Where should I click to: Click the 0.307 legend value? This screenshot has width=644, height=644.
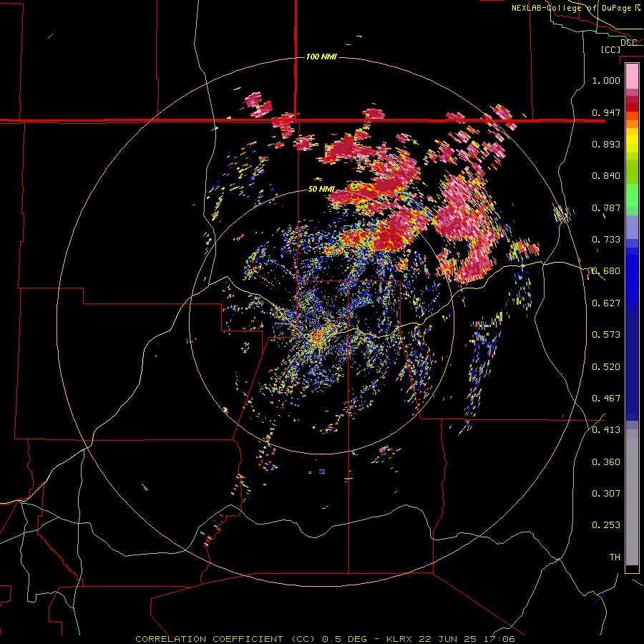tap(606, 494)
